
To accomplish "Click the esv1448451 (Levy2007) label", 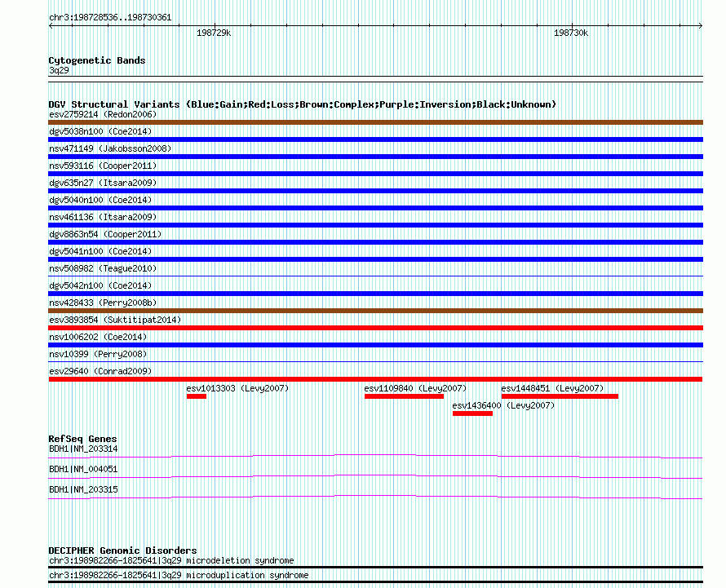I will 552,388.
